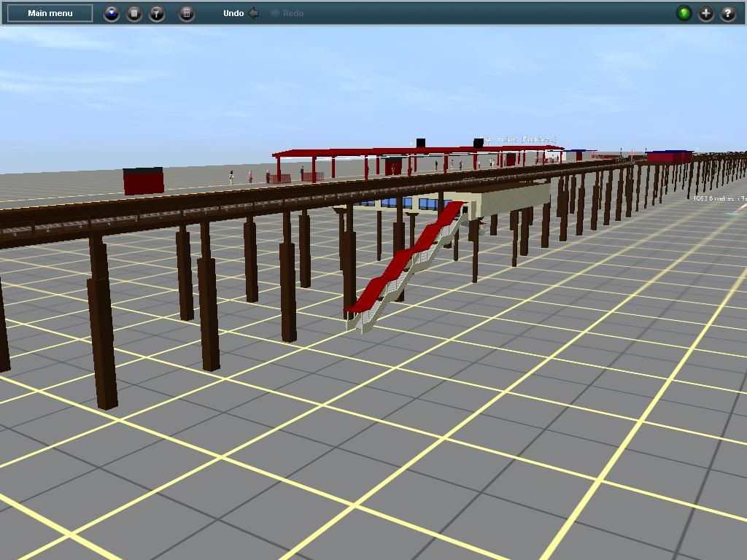747x560 pixels.
Task: Undo the last edit
Action: tap(241, 13)
